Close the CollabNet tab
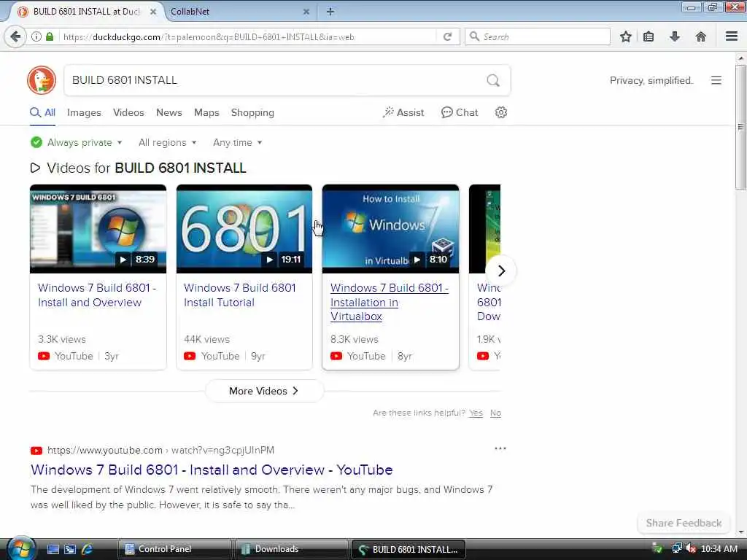Viewport: 747px width, 560px height. click(x=306, y=12)
